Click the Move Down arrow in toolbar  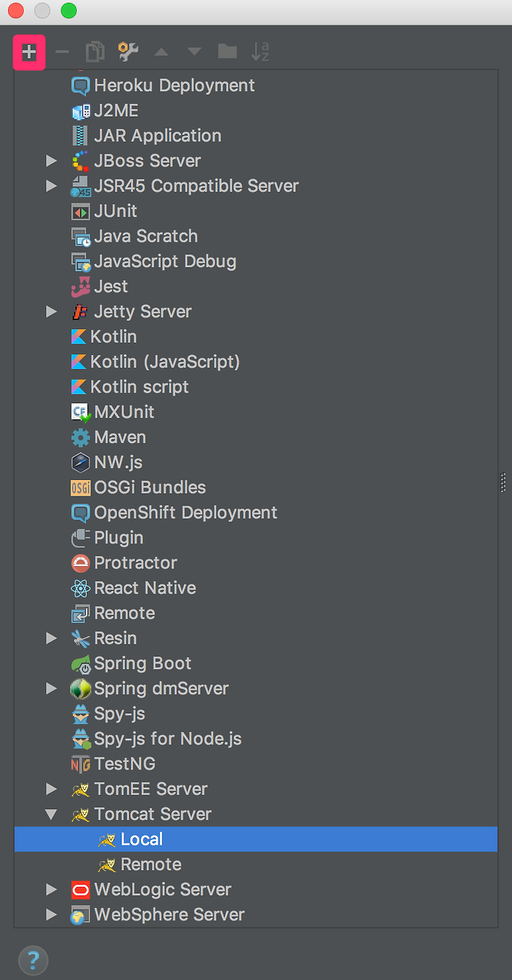(194, 52)
